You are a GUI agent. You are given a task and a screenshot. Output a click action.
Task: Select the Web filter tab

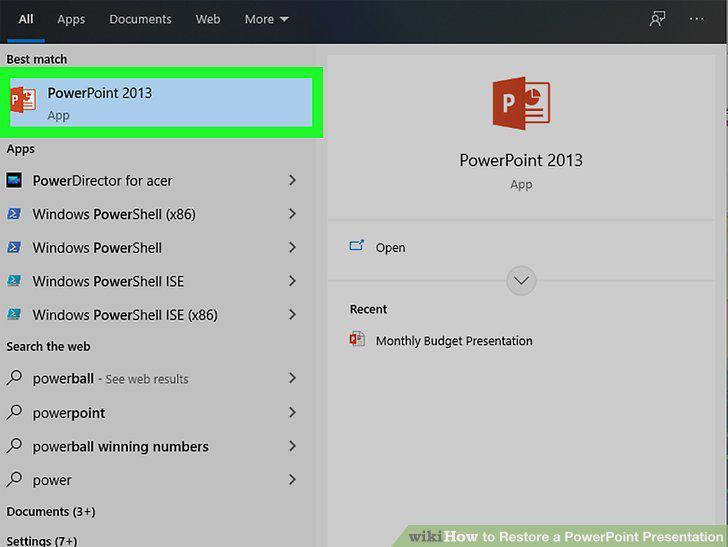tap(208, 19)
